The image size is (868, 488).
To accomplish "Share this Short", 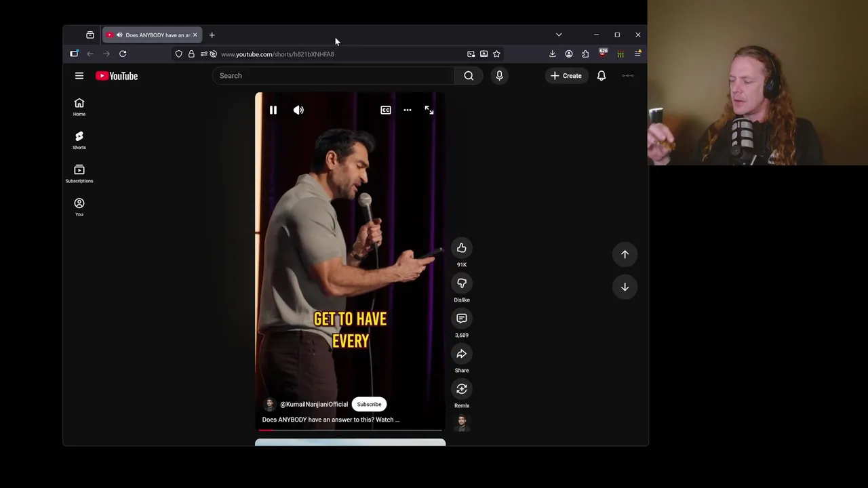I will click(x=462, y=354).
